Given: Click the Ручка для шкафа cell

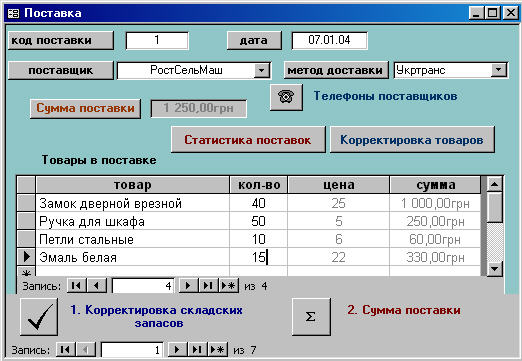Looking at the screenshot, I should click(132, 221).
